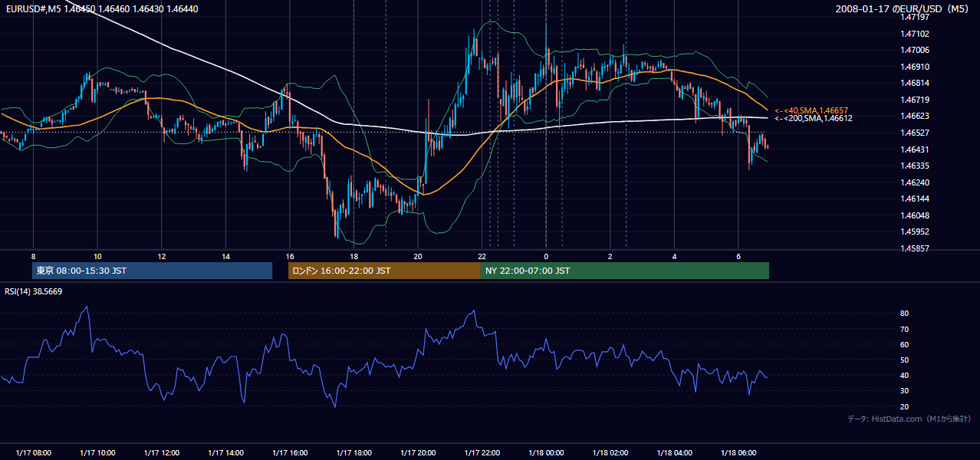Click price level 1.46719 on the axis
Viewport: 980px width, 460px height.
915,100
